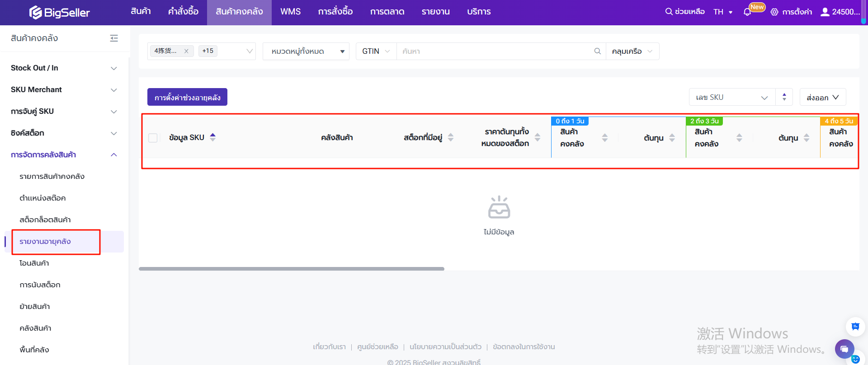Open การนับสต็อก page
The height and width of the screenshot is (365, 868).
[40, 285]
